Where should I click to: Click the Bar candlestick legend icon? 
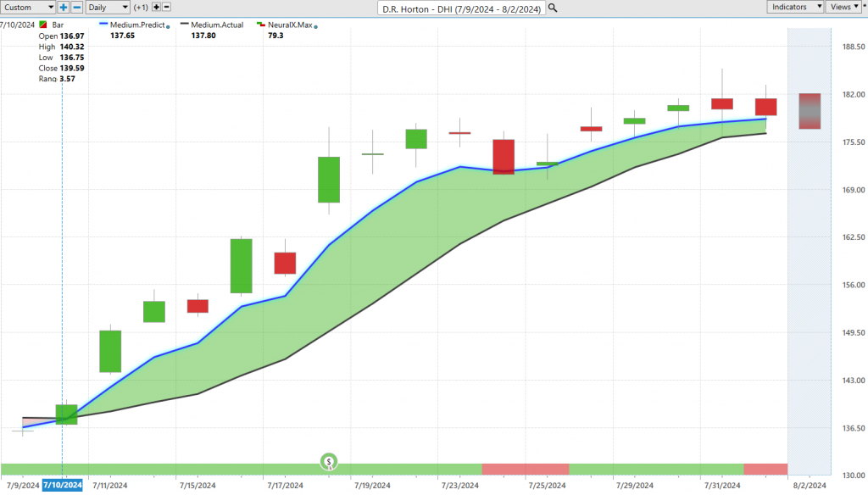(x=44, y=25)
